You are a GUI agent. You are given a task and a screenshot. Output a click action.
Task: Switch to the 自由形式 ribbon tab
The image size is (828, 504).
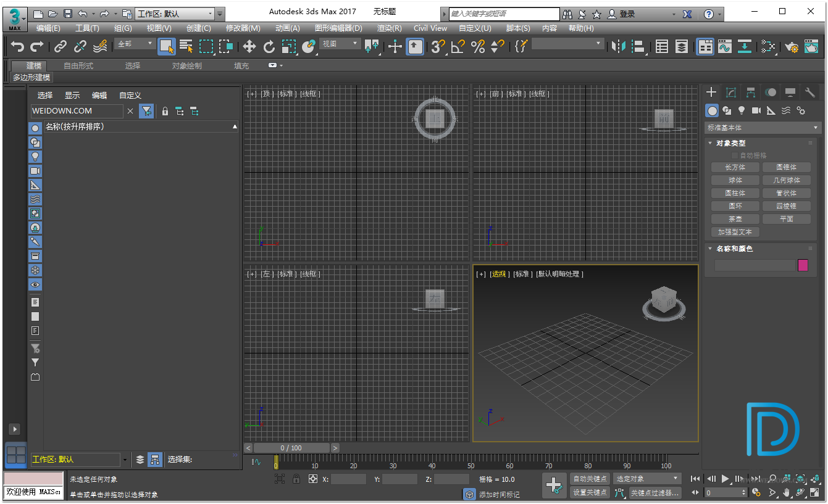(x=78, y=65)
